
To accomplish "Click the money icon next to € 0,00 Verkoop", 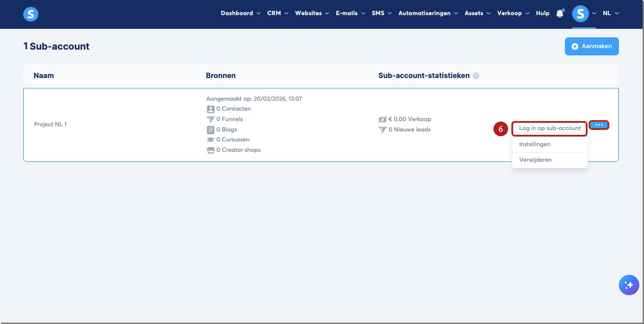I will [383, 119].
